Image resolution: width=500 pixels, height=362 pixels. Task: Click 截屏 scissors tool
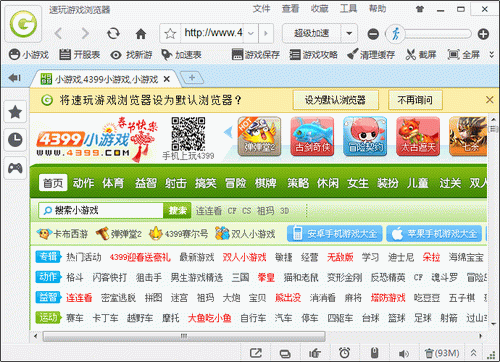pyautogui.click(x=421, y=55)
